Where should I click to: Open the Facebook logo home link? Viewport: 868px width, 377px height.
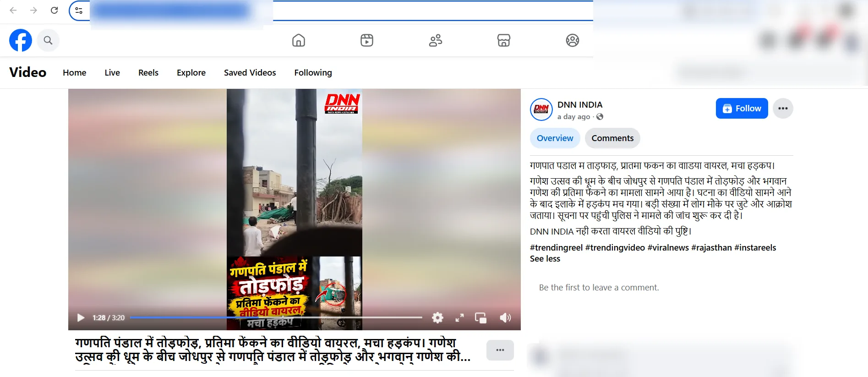21,40
